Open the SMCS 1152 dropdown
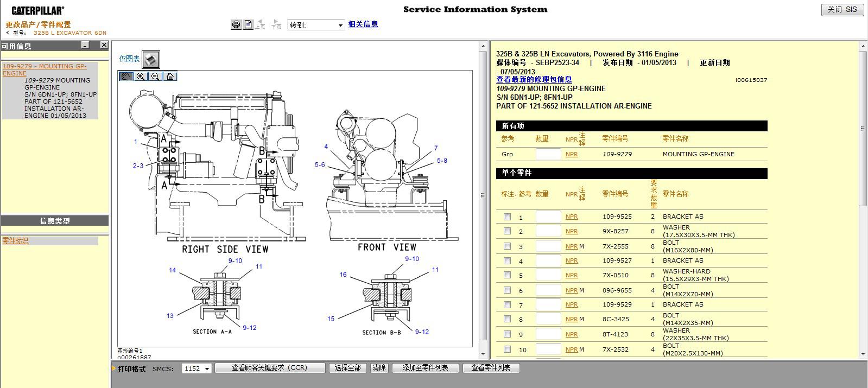 197,368
